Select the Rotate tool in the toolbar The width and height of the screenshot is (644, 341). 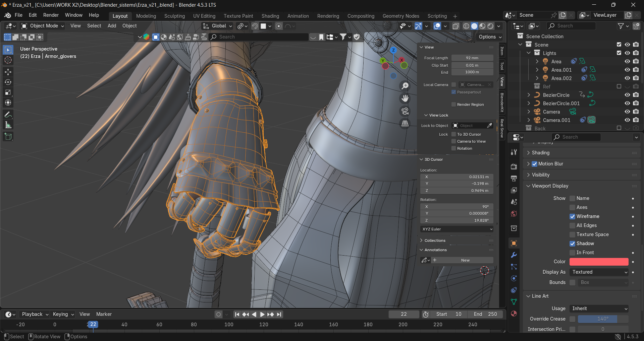coord(8,82)
